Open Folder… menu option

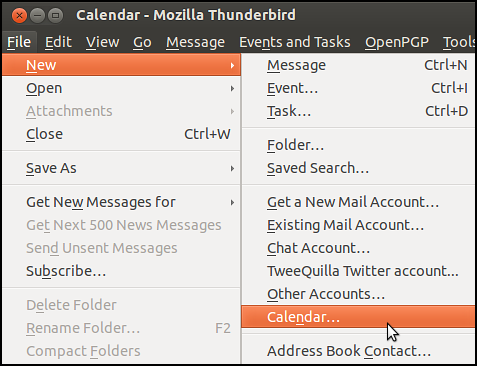[x=358, y=145]
